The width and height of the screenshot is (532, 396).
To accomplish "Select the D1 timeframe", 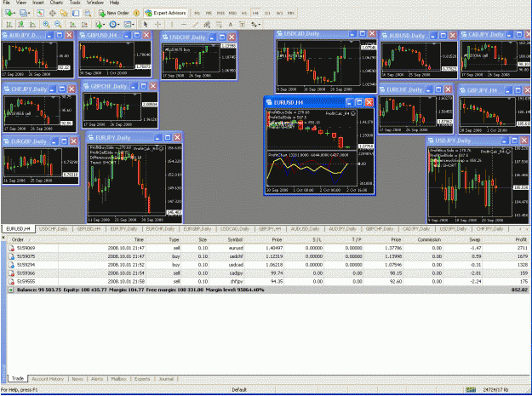I will (x=267, y=14).
